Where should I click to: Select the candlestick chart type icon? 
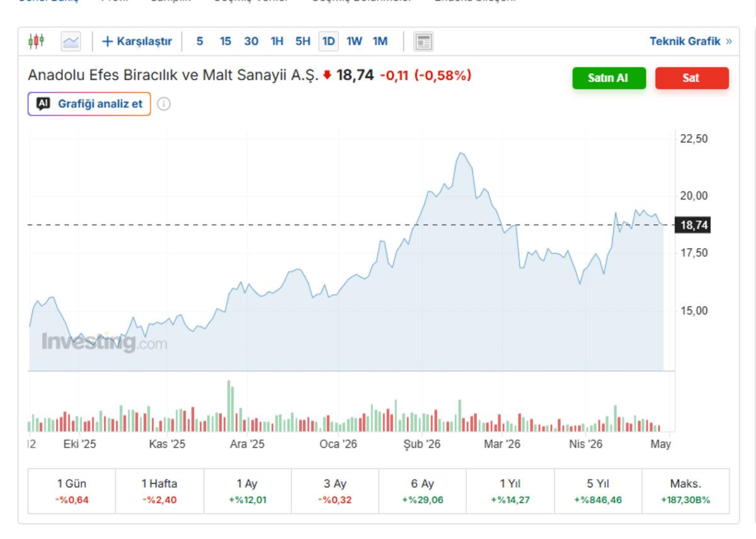[x=37, y=42]
